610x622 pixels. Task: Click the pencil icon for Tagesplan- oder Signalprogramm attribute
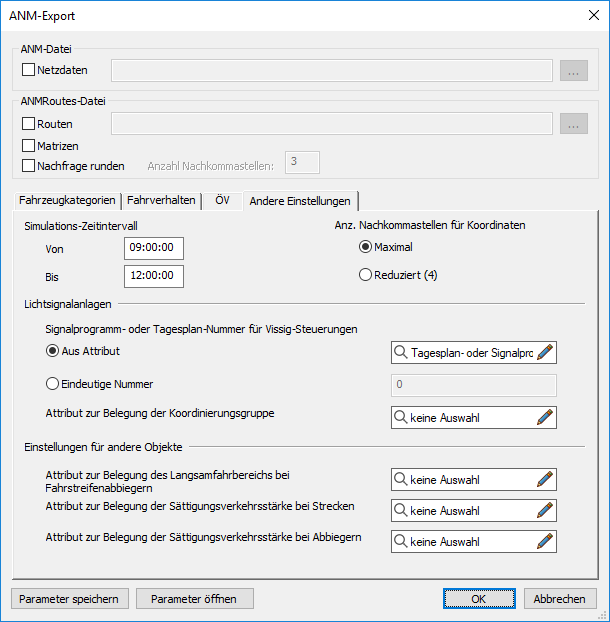tap(545, 352)
